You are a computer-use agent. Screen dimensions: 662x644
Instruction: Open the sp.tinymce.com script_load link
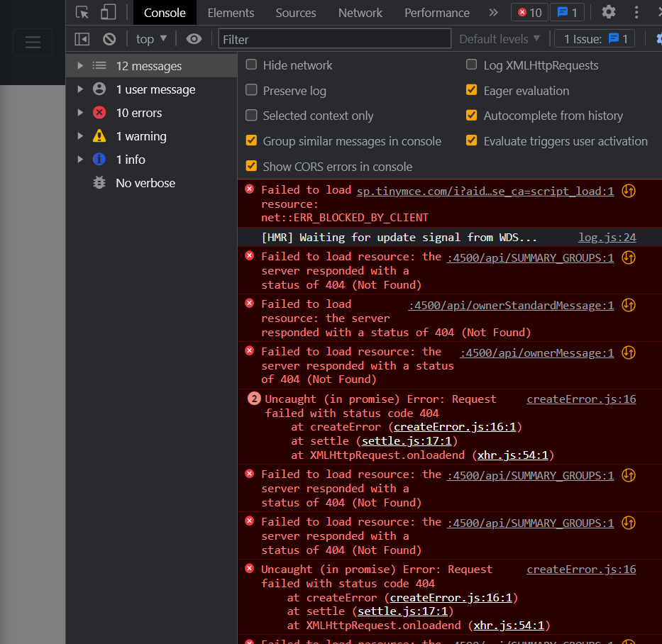click(x=485, y=191)
